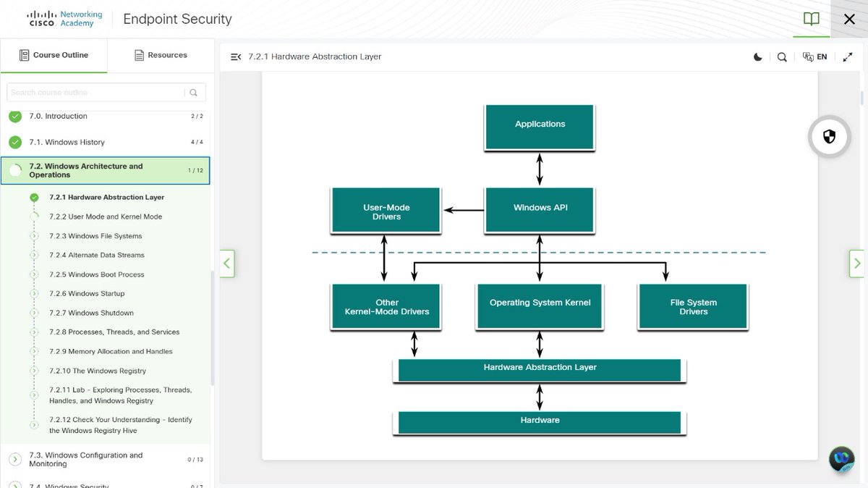Click green checkmark beside 7.0. Introduction

click(x=15, y=116)
